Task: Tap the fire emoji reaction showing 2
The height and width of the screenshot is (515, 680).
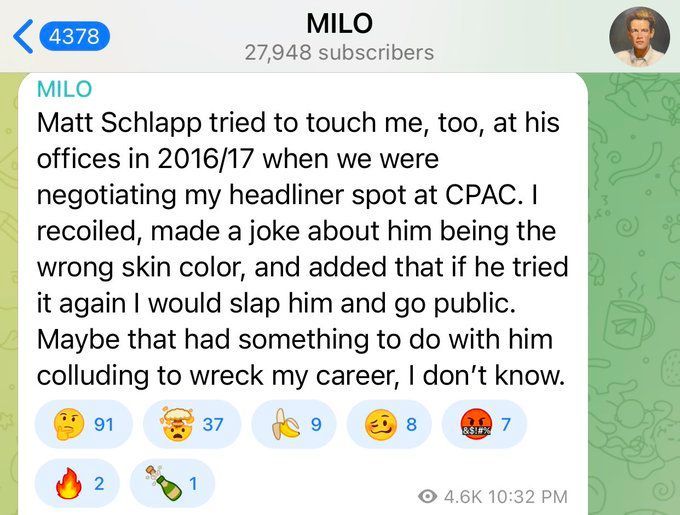Action: pos(77,483)
